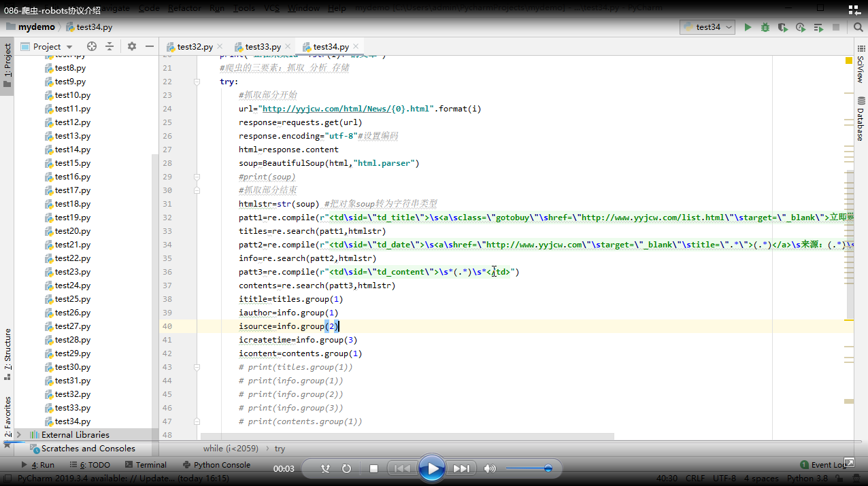This screenshot has height=486, width=868.
Task: Fold the try block at line 22
Action: point(197,82)
